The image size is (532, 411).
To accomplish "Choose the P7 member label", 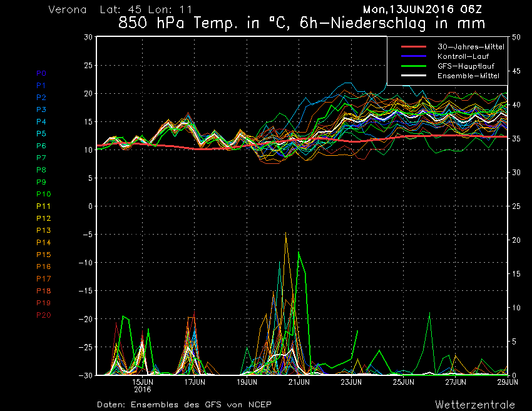I will pyautogui.click(x=41, y=158).
